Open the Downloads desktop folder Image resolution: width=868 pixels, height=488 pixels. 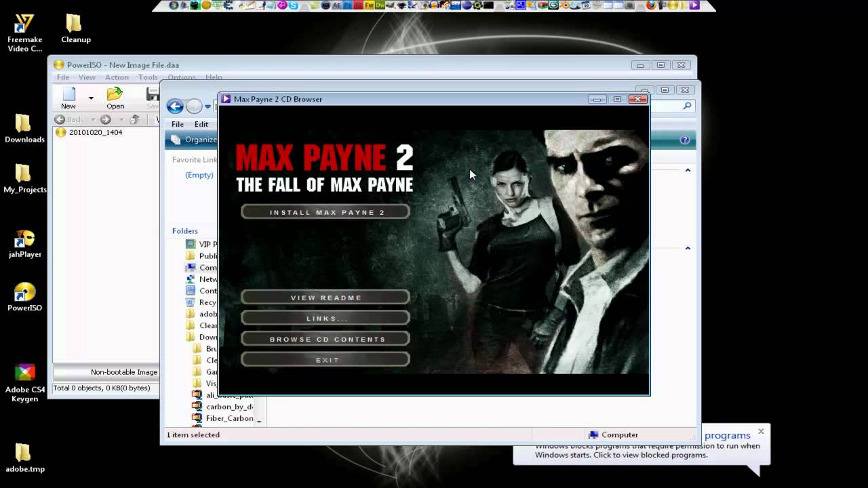pyautogui.click(x=24, y=129)
